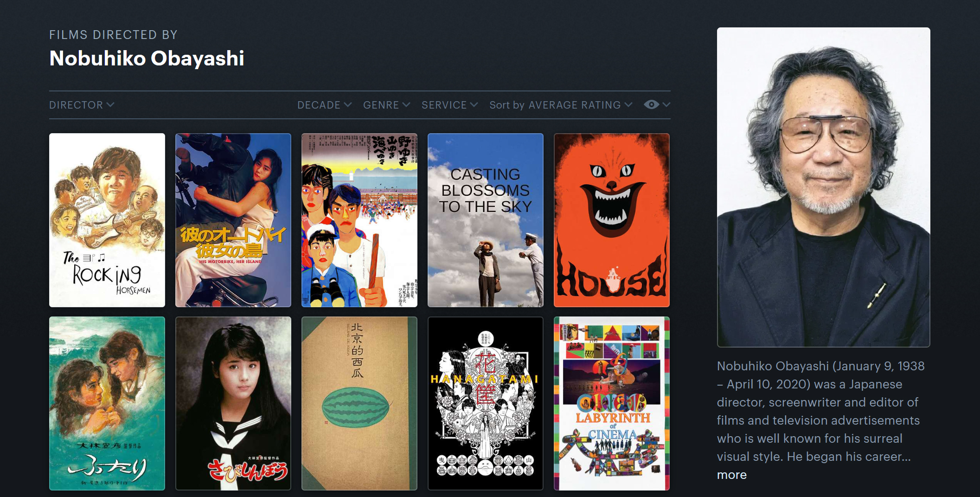Select the colorful illustrated baseball bat poster
The width and height of the screenshot is (980, 497).
point(359,220)
